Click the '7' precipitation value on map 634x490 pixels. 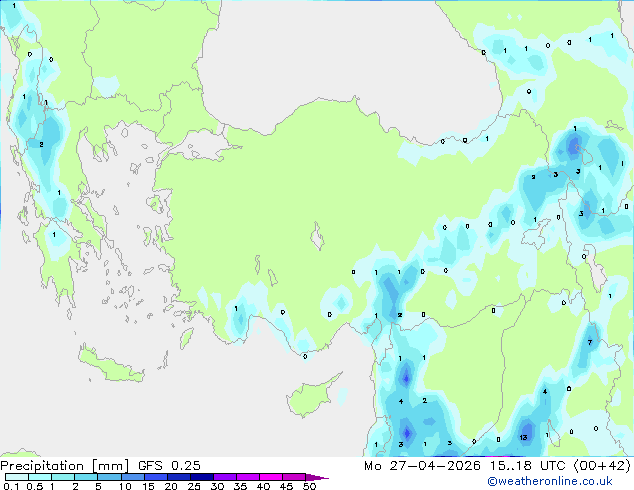(x=590, y=342)
